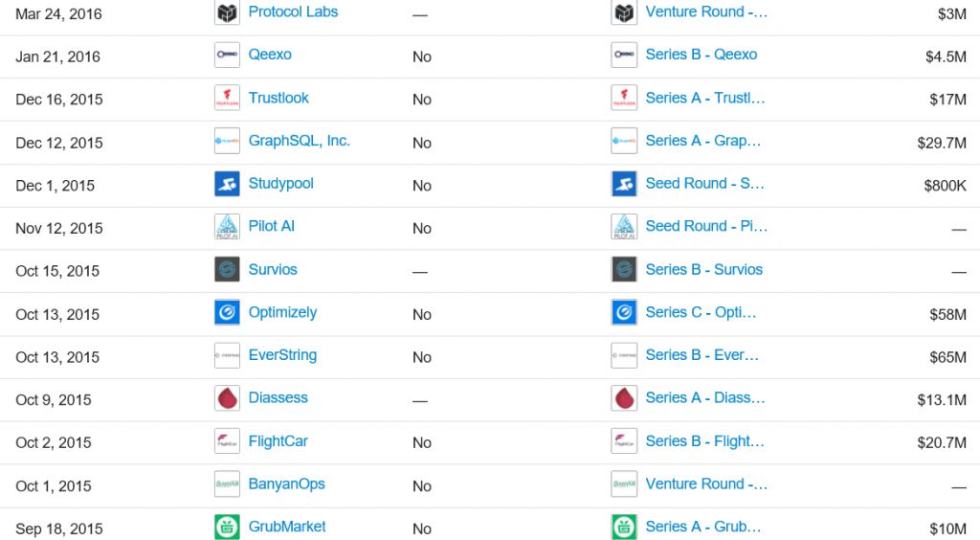Screen dimensions: 980x540
Task: Select the Pilot AI logo thumbnail
Action: 227,227
